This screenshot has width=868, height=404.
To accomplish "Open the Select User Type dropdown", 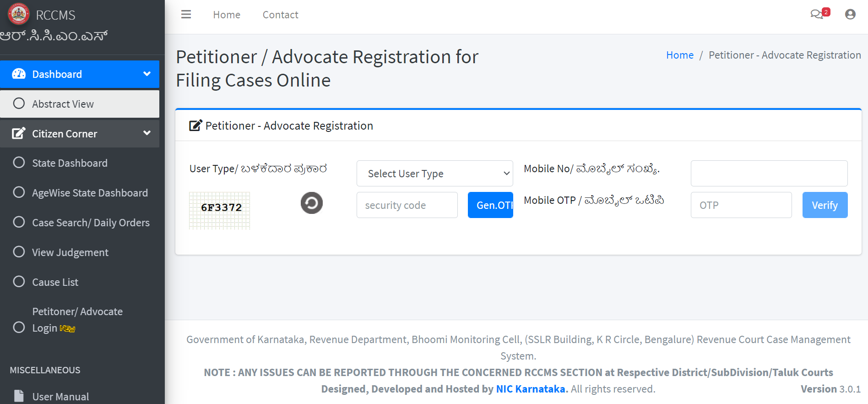I will (434, 173).
